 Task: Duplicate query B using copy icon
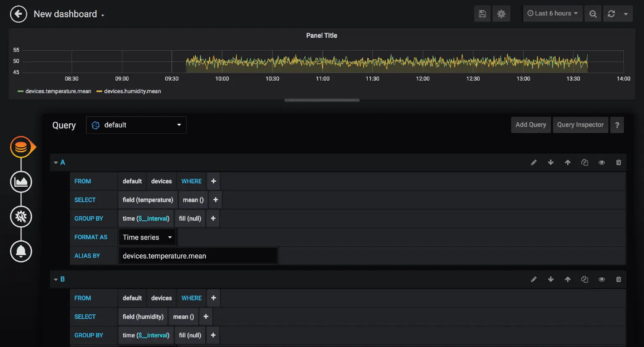tap(584, 279)
